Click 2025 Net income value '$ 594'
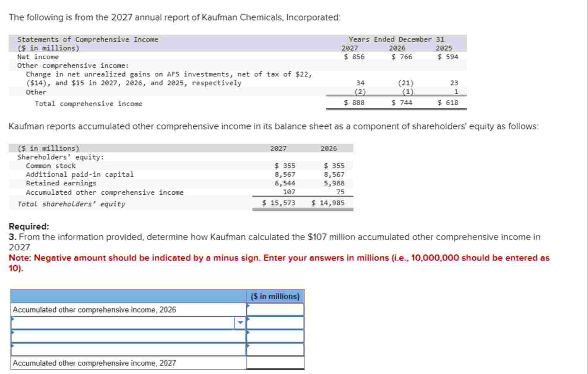Viewport: 588px width, 374px height. pos(448,57)
